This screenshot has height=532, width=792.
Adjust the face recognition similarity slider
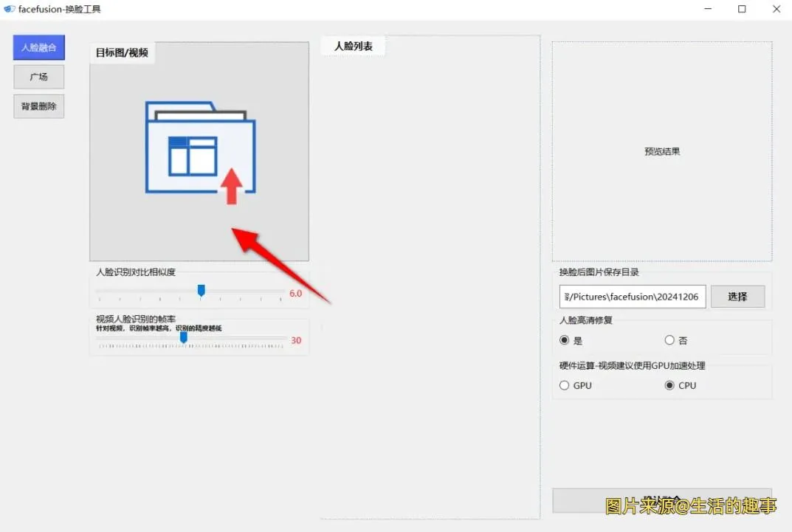tap(200, 291)
